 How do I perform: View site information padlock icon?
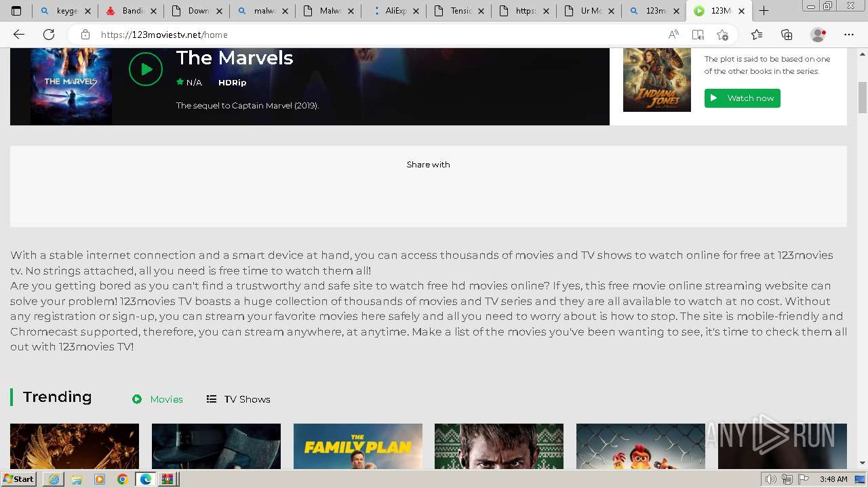[x=85, y=35]
